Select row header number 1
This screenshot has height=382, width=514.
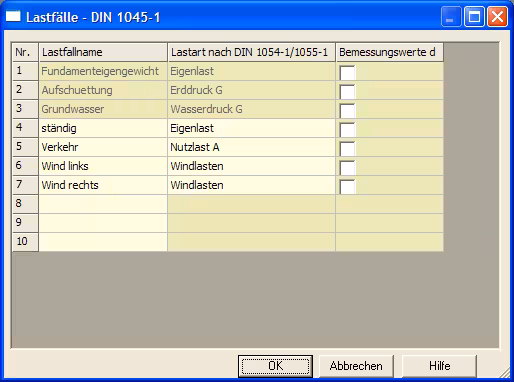pos(25,71)
